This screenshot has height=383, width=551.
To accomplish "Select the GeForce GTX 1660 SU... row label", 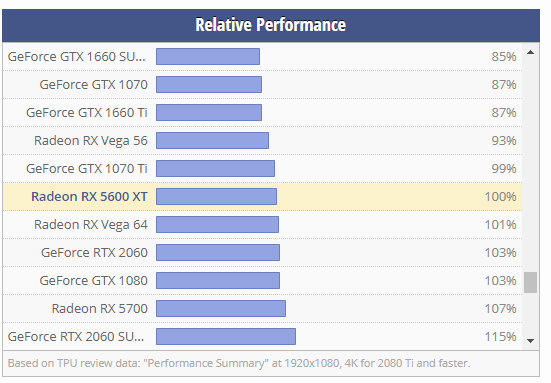I will (77, 57).
